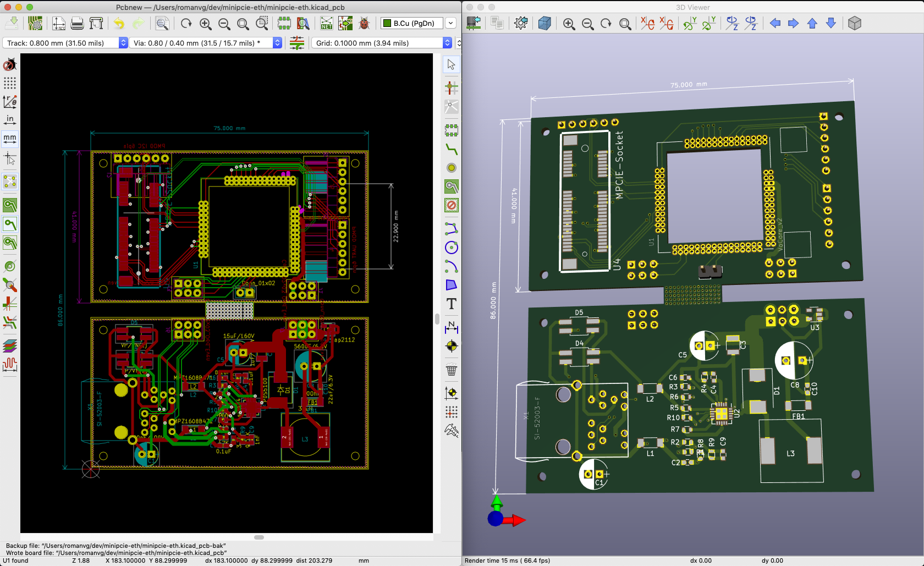
Task: Click the horizontal scrollbar under PCB canvas
Action: click(x=258, y=537)
